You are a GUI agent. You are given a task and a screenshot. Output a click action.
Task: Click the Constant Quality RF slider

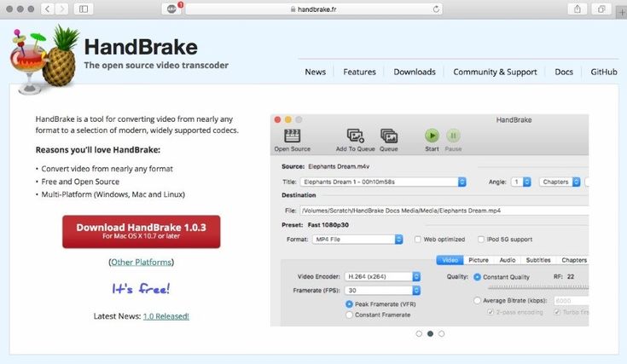click(x=538, y=287)
